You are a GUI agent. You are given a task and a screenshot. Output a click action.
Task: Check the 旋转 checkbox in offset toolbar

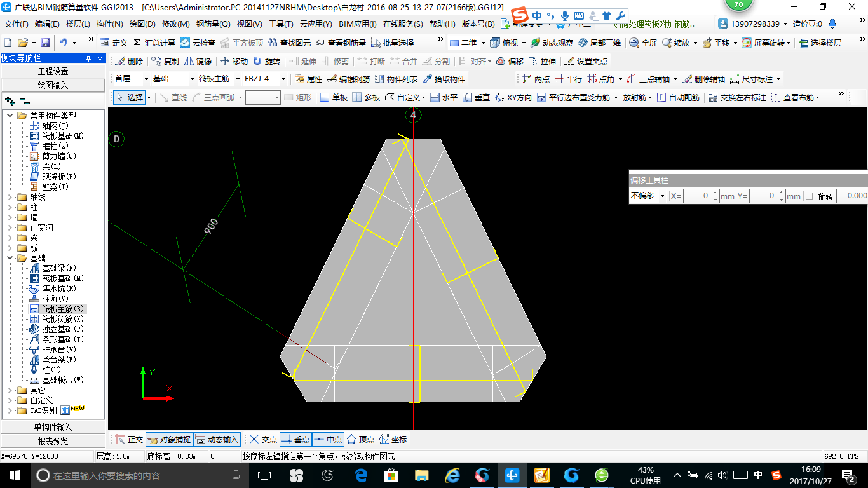pos(809,196)
